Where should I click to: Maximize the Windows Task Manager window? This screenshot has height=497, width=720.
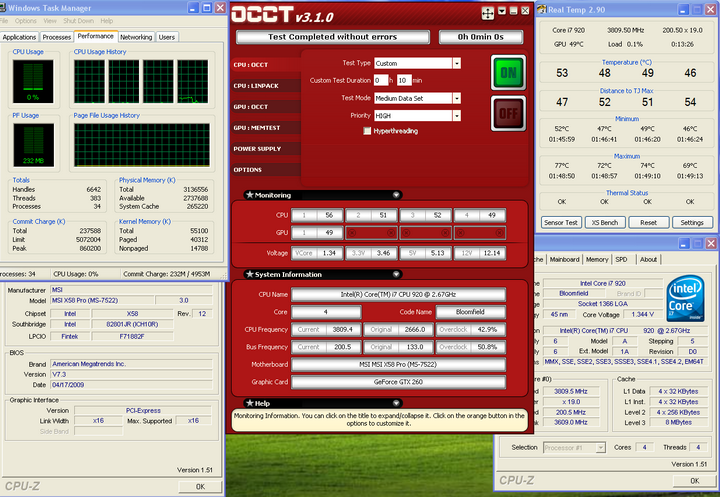(207, 8)
